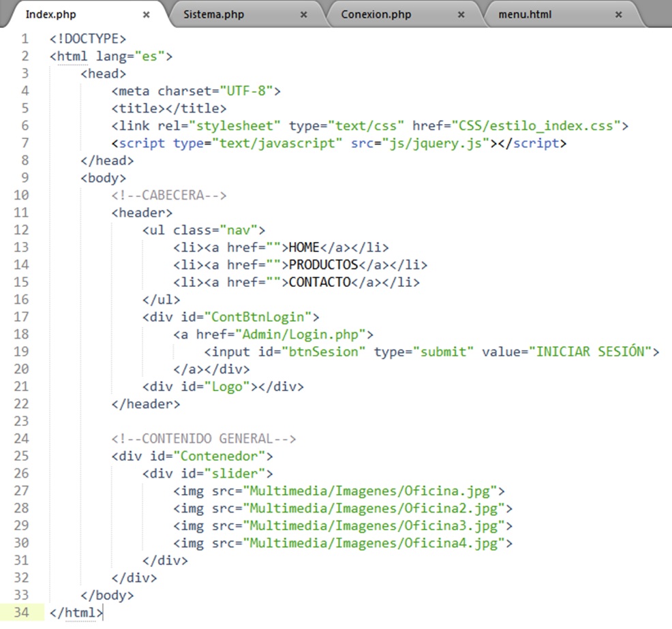
Task: Click "js/jquery.js" script source
Action: [x=436, y=143]
